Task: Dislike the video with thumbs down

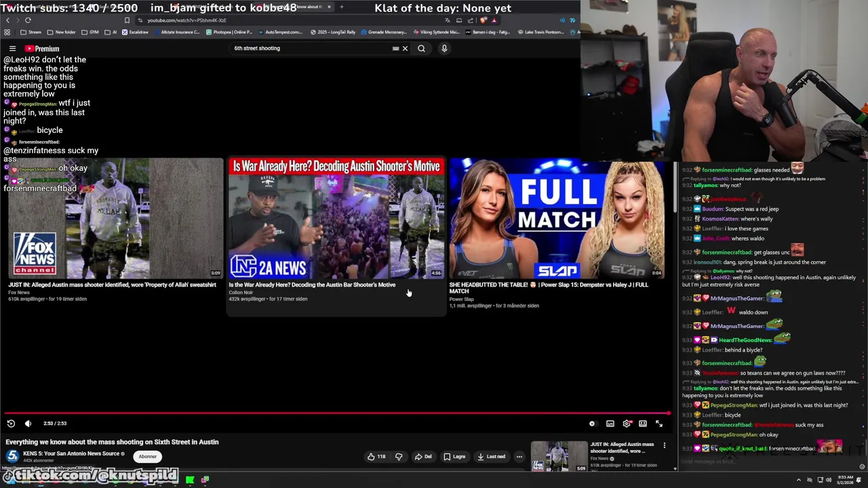Action: pos(399,457)
